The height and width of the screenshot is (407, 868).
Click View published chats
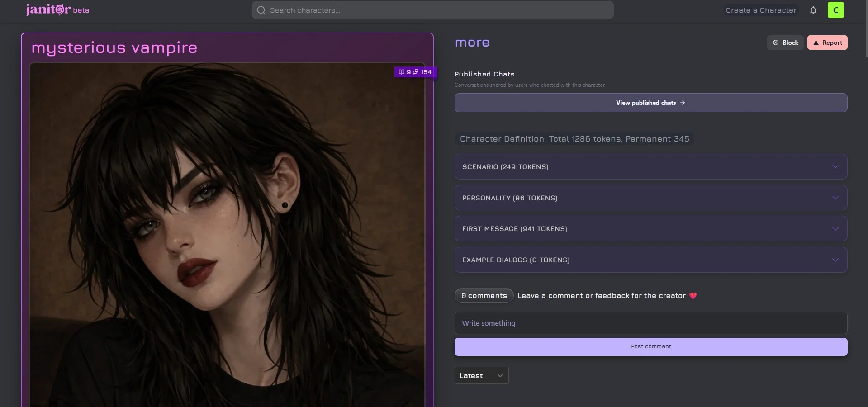coord(650,103)
